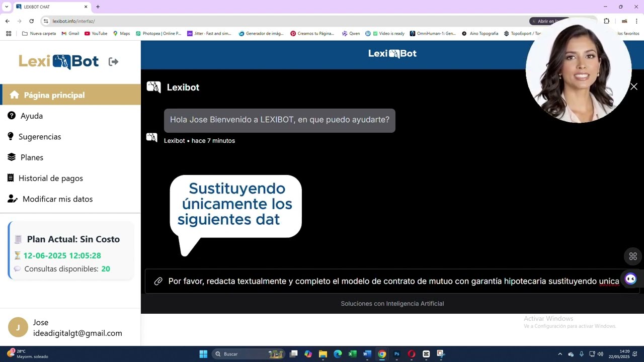Viewport: 644px width, 362px height.
Task: Click the round grid icon above the bot icon
Action: point(633,256)
